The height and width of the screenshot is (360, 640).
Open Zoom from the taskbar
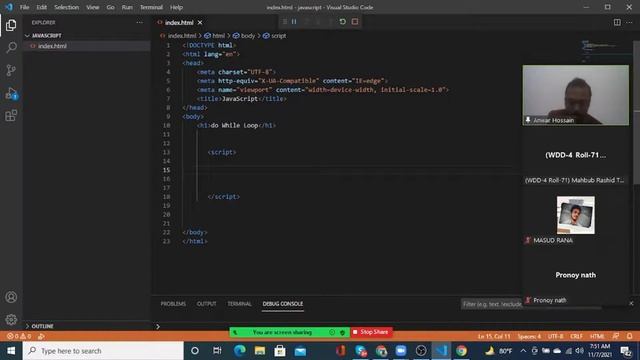click(x=401, y=351)
